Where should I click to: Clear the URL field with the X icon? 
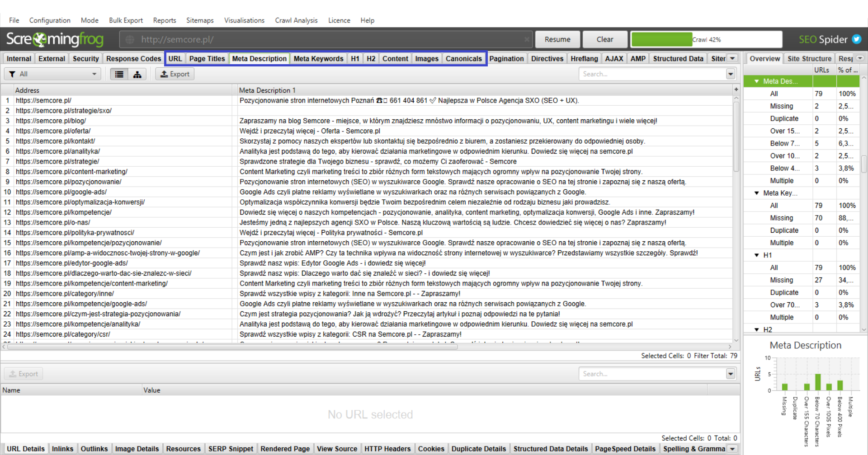click(527, 39)
